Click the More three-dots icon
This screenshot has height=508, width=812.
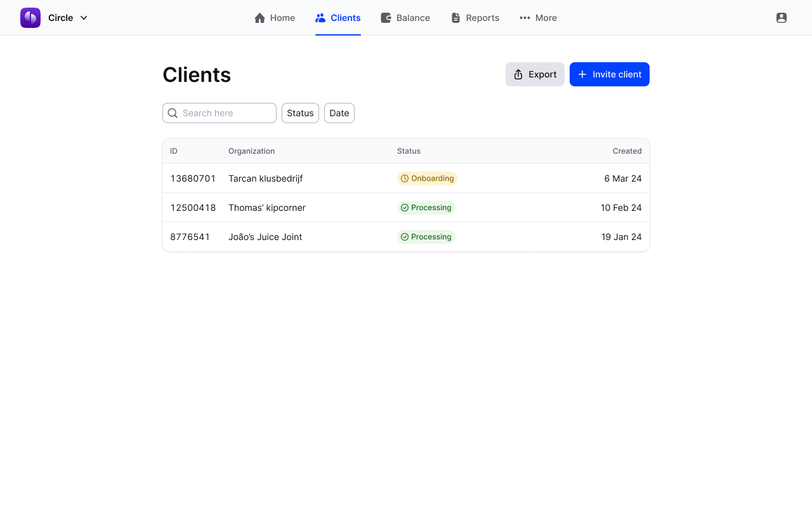pos(525,18)
